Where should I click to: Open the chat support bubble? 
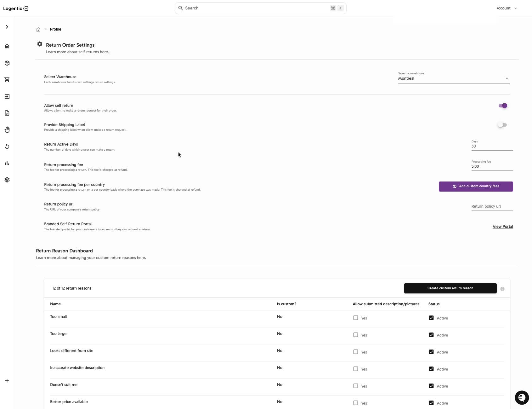[522, 397]
